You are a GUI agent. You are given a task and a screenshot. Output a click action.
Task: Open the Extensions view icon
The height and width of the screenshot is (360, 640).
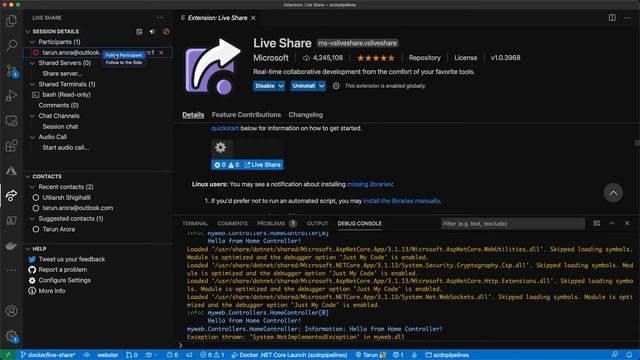[x=11, y=146]
